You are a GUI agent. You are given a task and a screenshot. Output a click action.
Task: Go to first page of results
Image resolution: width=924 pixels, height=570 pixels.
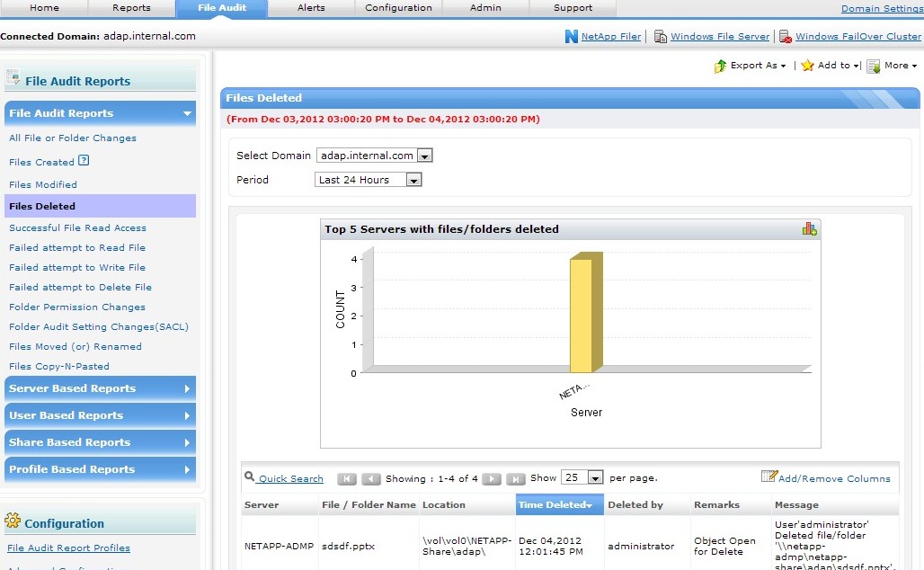347,479
